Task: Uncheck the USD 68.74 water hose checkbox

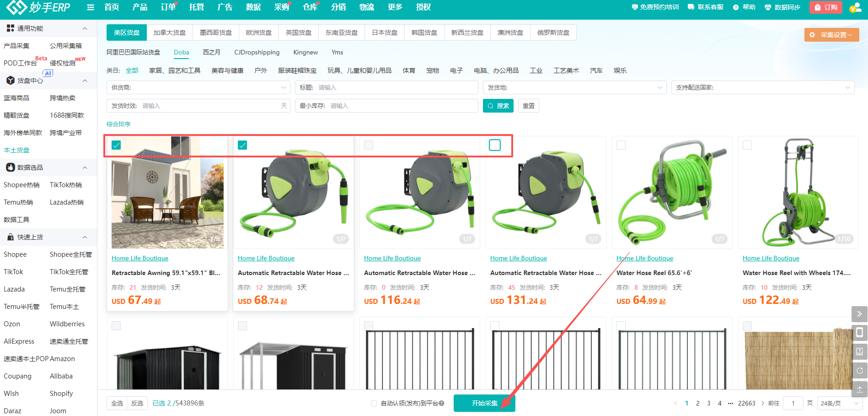Action: (x=242, y=145)
